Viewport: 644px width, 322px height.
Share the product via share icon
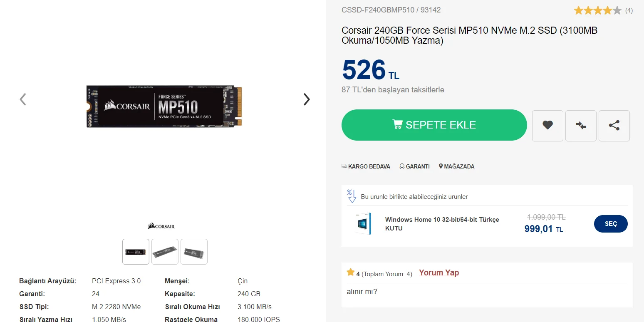[614, 126]
